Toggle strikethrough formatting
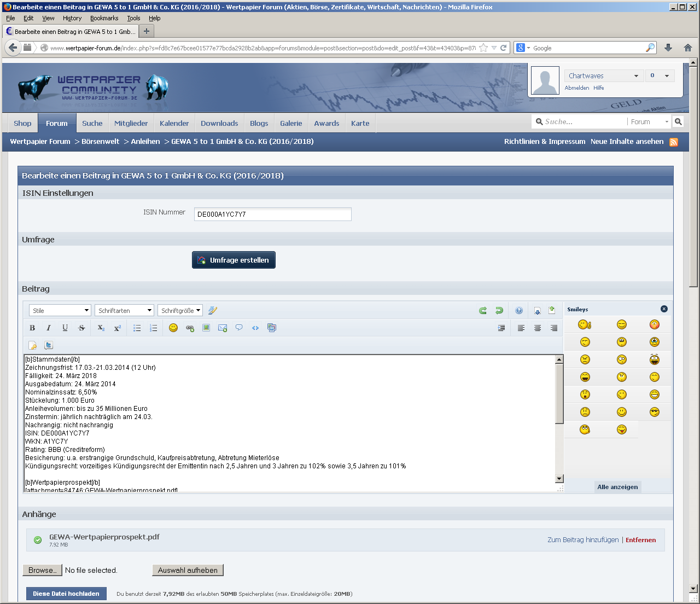The image size is (700, 604). (81, 328)
